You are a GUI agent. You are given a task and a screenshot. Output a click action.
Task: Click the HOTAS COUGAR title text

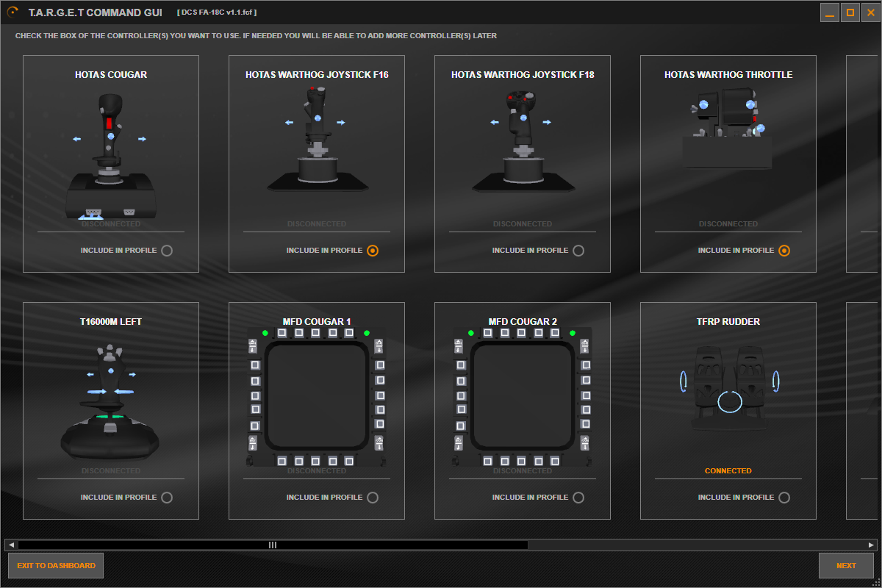[111, 75]
